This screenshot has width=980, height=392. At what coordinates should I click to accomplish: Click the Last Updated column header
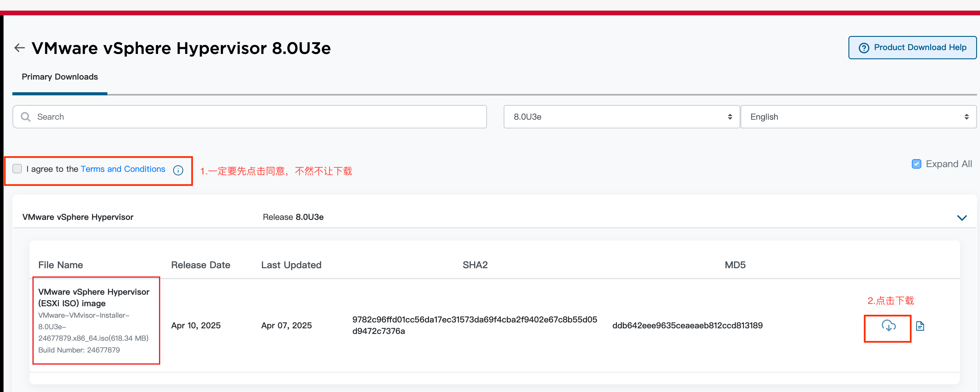[291, 265]
